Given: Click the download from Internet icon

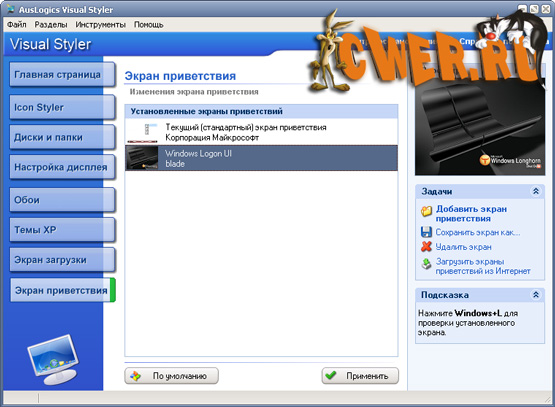Looking at the screenshot, I should (427, 264).
